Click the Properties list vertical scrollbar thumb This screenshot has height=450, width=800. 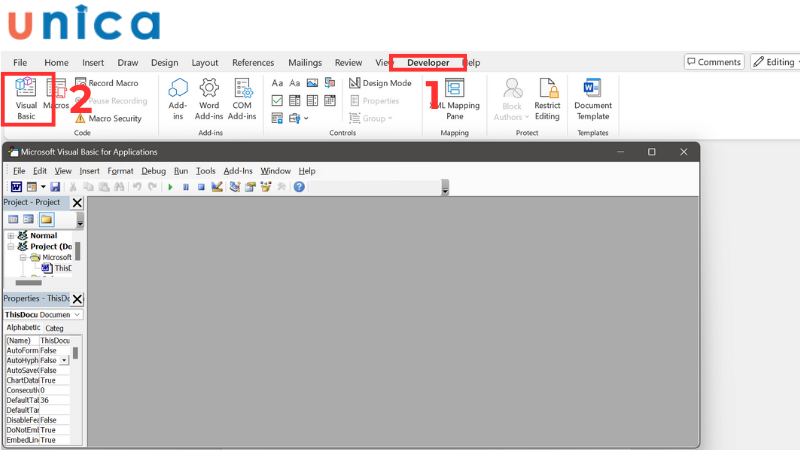tap(76, 353)
